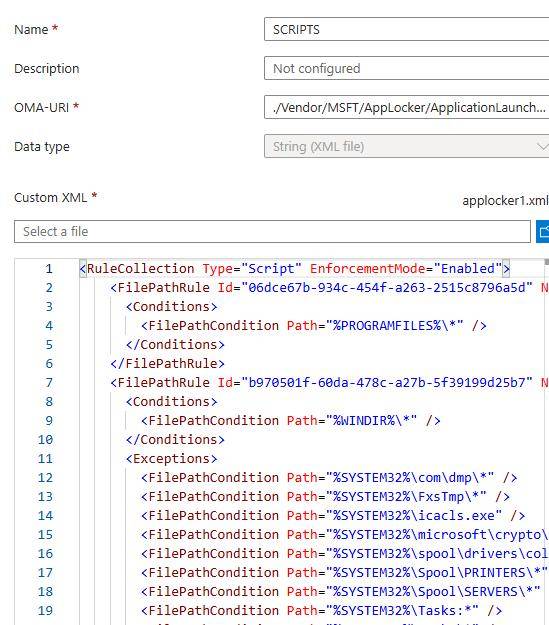
Task: Click the %PROGRAMFILES%\* path line
Action: click(x=314, y=326)
